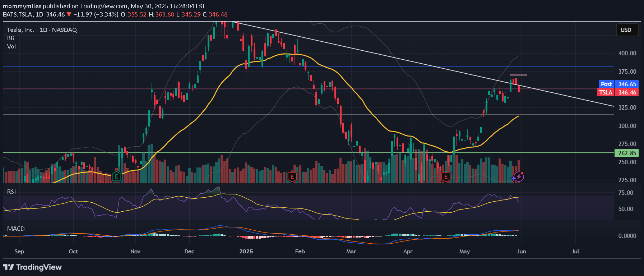This screenshot has height=276, width=644.
Task: Click the Jul label on time axis
Action: pos(575,251)
